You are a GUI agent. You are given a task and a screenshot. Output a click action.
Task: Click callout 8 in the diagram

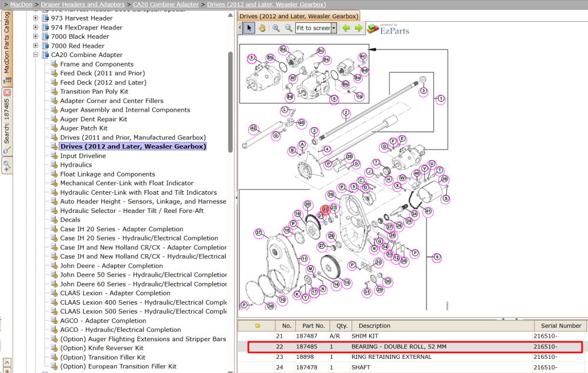[x=437, y=258]
